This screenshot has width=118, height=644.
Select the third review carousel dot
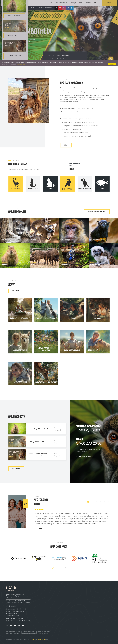point(96,502)
